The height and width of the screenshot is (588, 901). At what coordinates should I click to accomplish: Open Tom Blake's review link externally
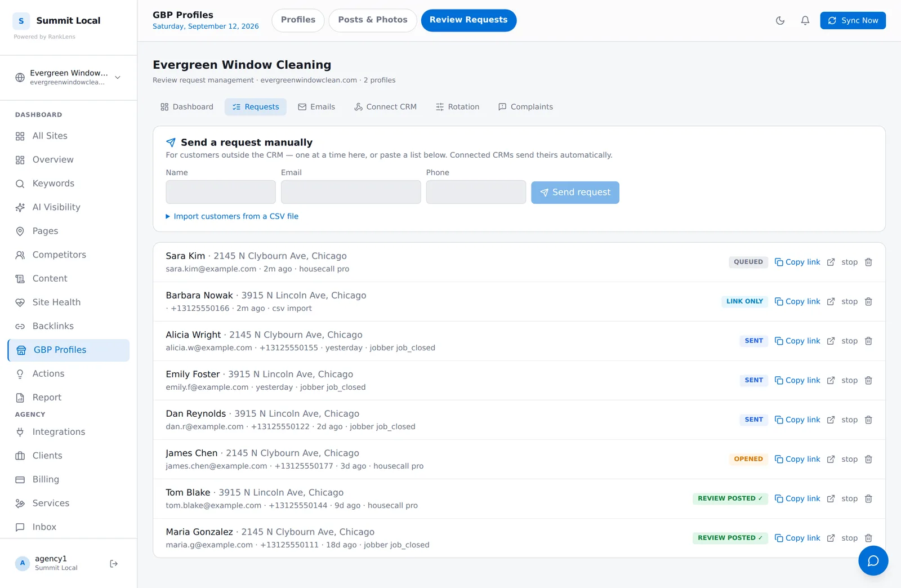coord(831,499)
